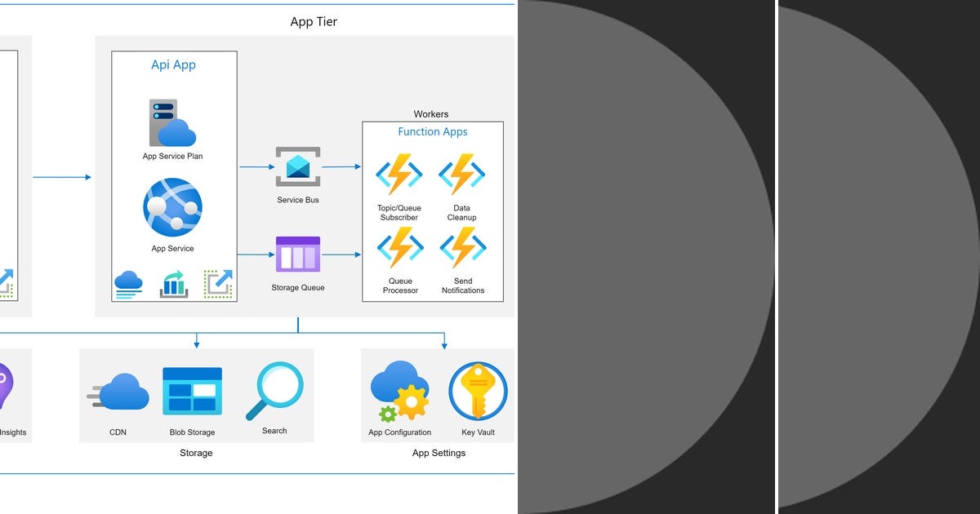Select the Function Apps heading label

click(433, 131)
